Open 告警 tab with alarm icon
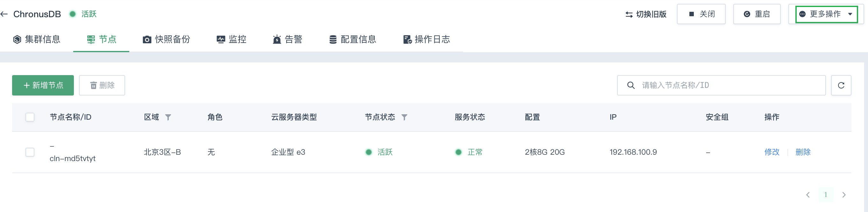Viewport: 868px width, 212px height. click(288, 39)
